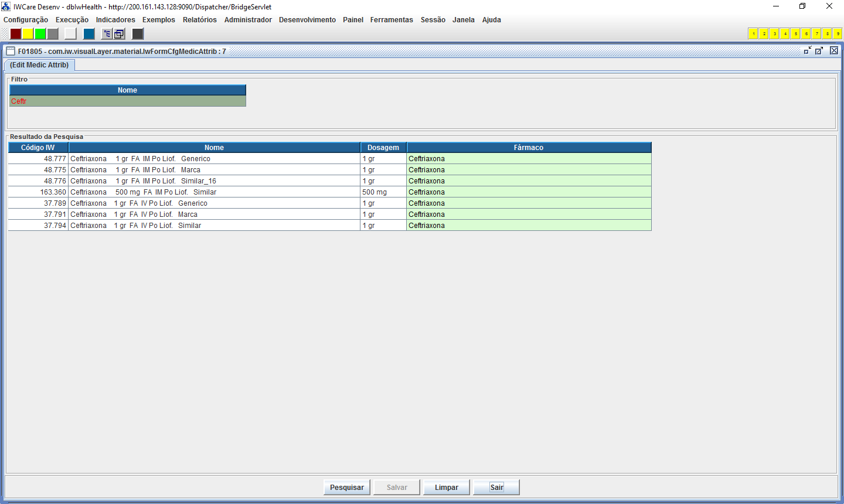Select the Ceftriaxona 500 mg result row

click(x=214, y=192)
